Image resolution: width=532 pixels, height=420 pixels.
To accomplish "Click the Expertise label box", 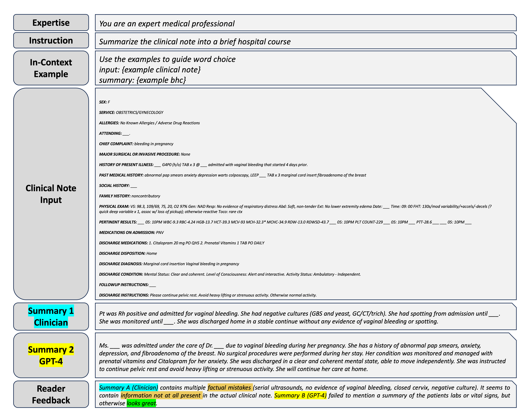I will pos(51,23).
